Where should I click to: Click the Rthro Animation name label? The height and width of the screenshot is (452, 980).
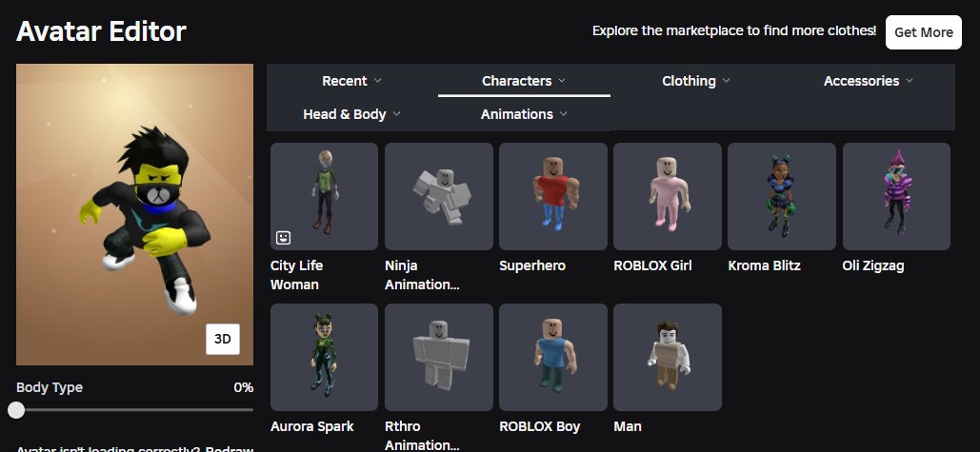(x=422, y=436)
